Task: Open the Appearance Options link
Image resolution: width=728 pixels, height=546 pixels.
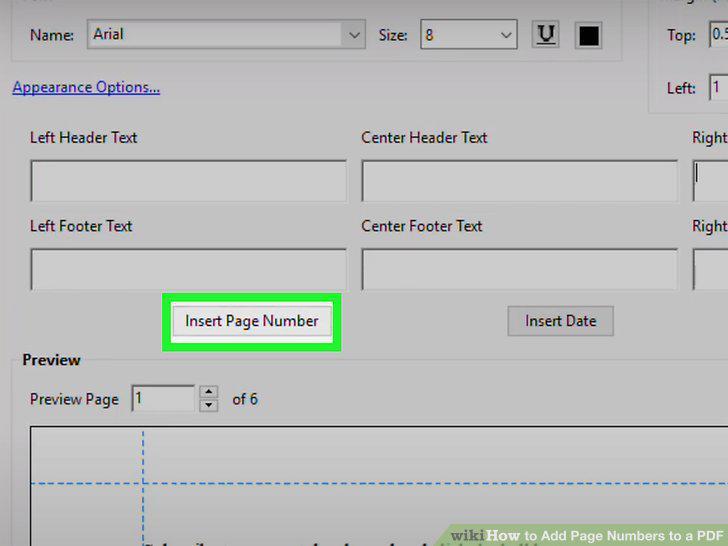Action: coord(86,87)
